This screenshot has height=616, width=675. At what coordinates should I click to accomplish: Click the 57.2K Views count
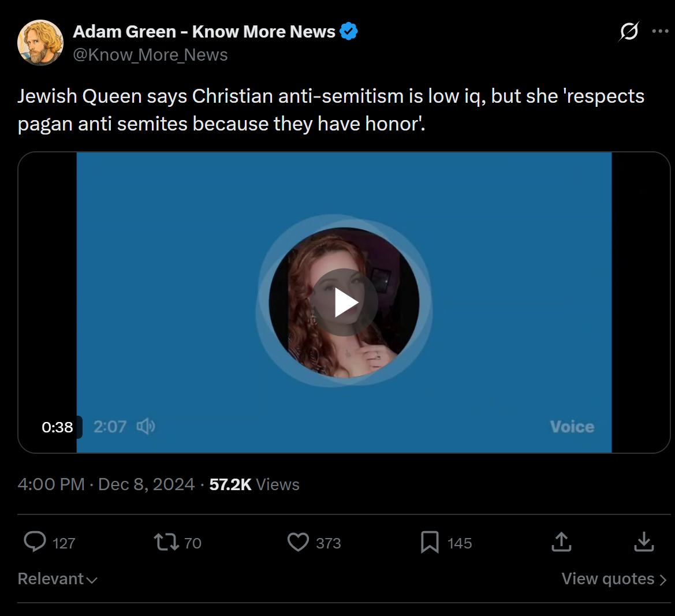[254, 484]
